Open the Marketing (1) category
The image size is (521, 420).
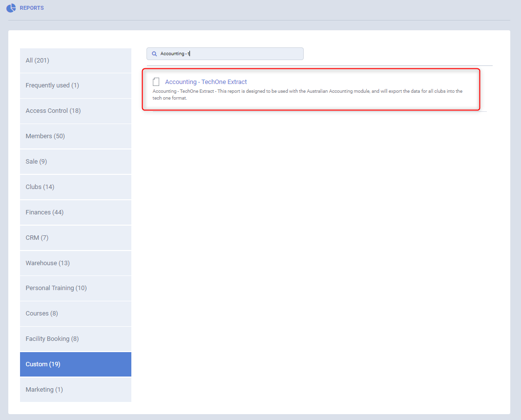coord(75,390)
